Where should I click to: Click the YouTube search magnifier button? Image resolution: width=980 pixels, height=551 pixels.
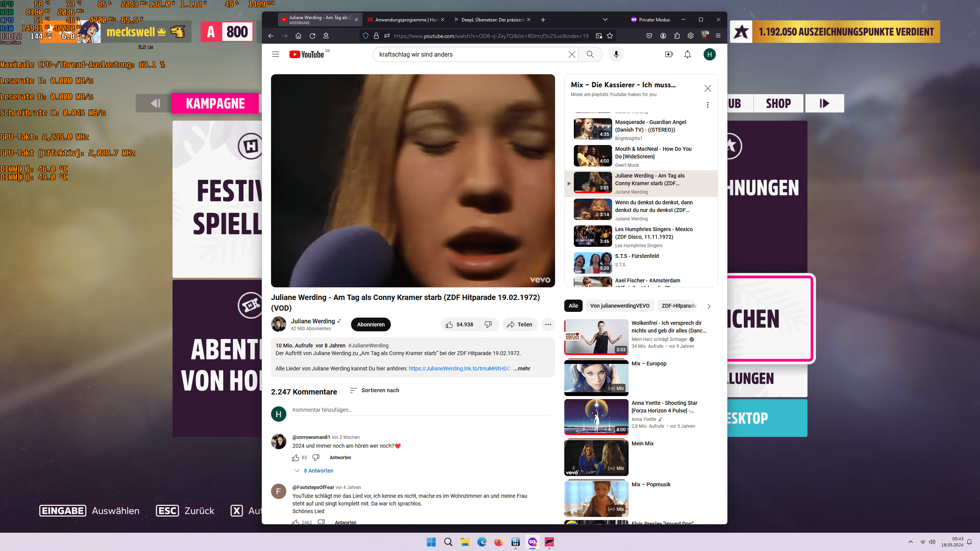(590, 54)
